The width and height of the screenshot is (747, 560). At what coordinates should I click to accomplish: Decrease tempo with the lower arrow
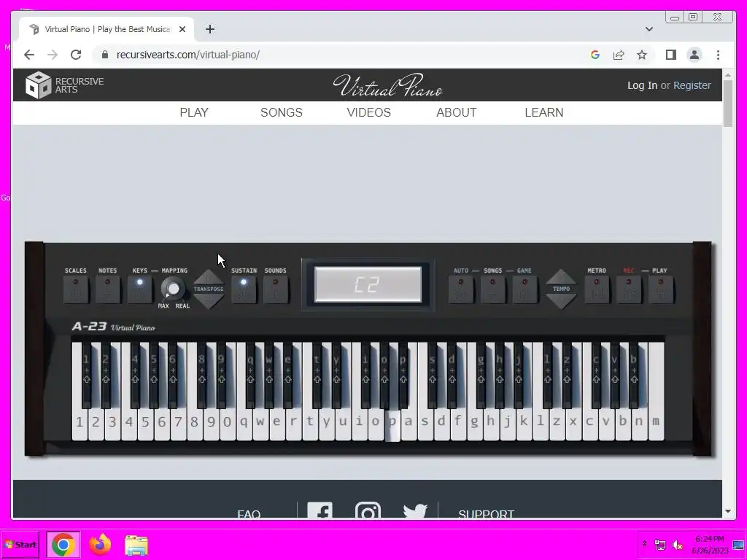(x=561, y=301)
